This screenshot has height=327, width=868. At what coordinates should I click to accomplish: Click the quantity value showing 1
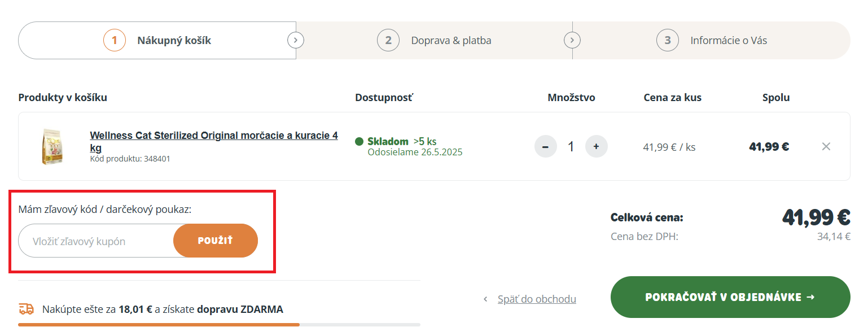[571, 146]
